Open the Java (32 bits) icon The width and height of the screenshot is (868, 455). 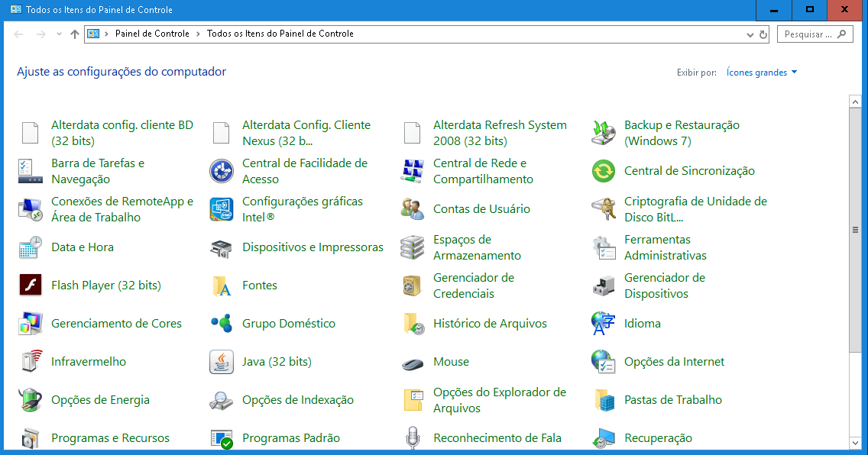(x=222, y=362)
